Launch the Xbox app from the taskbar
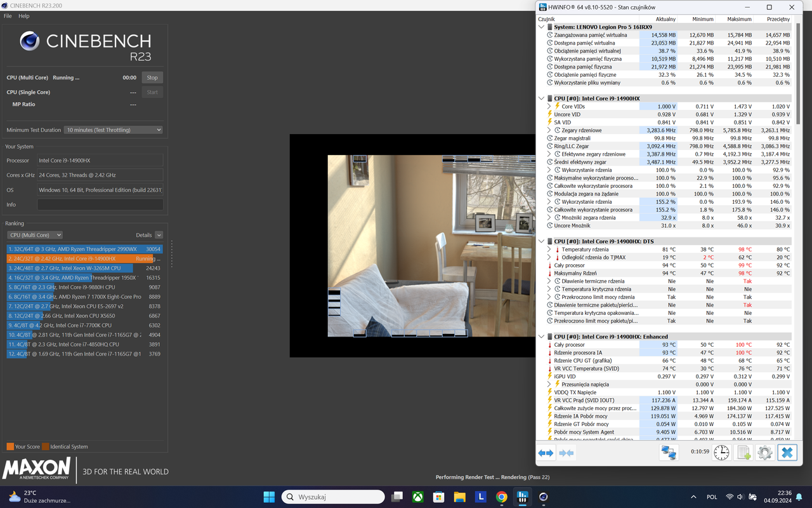This screenshot has height=508, width=812. click(x=417, y=497)
